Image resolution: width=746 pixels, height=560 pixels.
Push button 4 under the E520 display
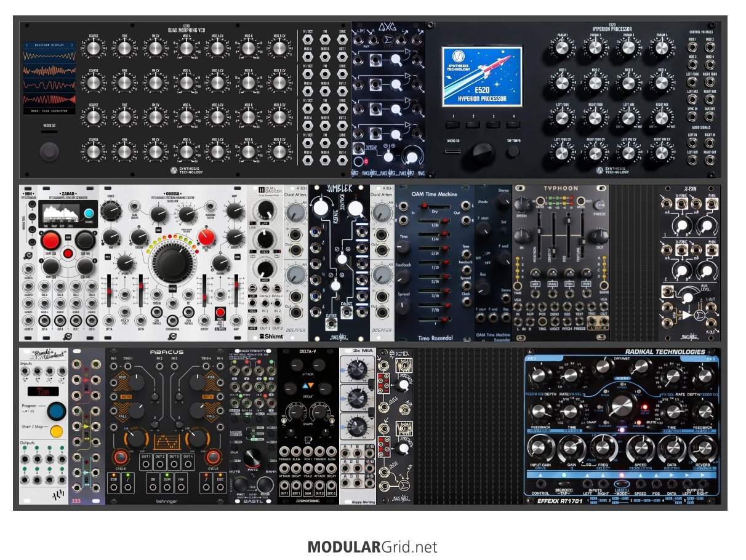[512, 126]
